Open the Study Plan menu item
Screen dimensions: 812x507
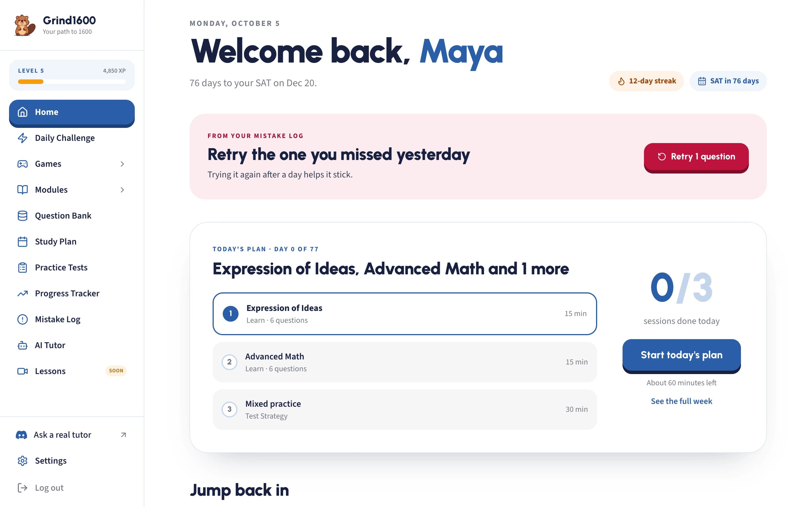pyautogui.click(x=72, y=242)
